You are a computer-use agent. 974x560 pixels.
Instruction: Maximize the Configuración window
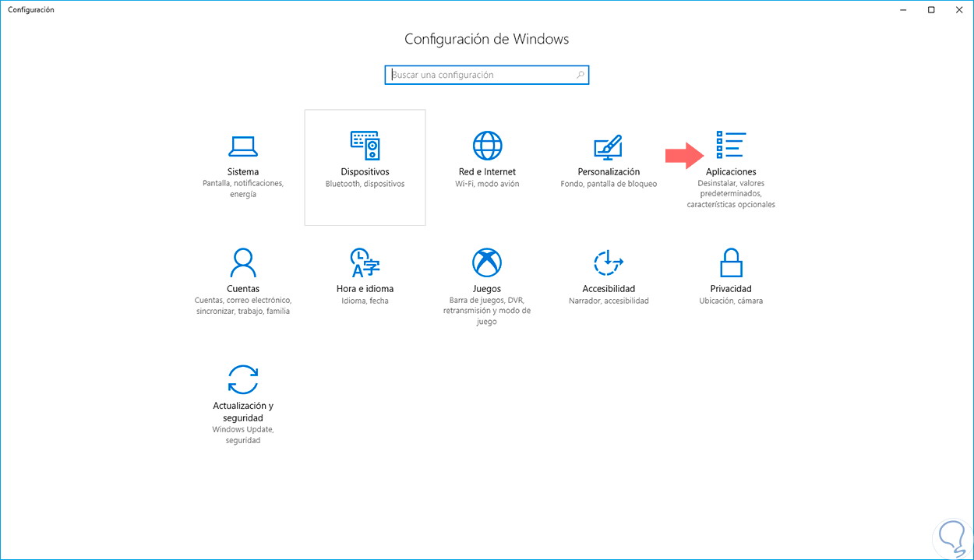[x=931, y=10]
